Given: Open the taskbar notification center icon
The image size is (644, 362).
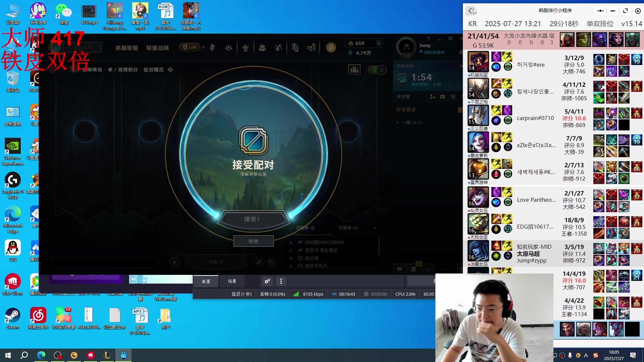Looking at the screenshot, I should point(633,355).
